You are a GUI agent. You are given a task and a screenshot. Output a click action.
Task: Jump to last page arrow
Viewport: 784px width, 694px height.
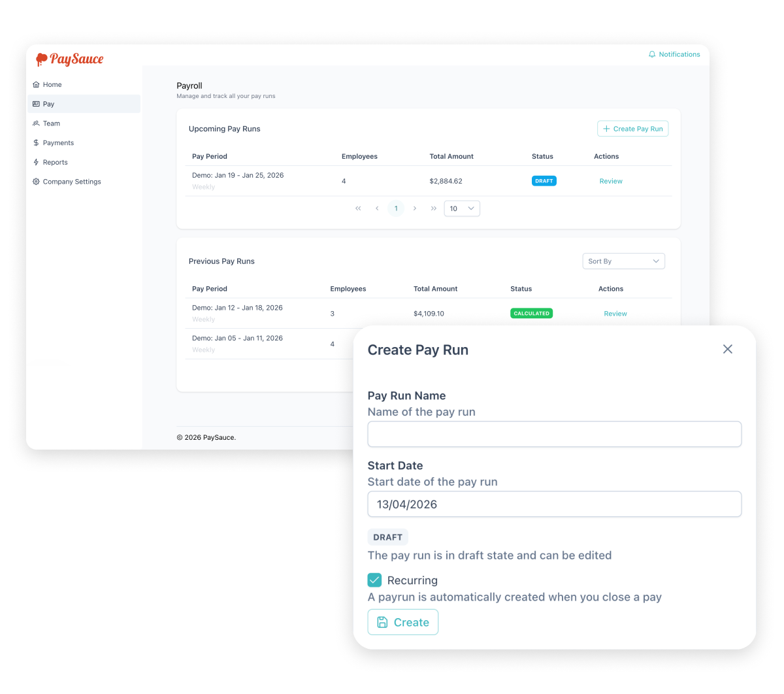coord(433,208)
